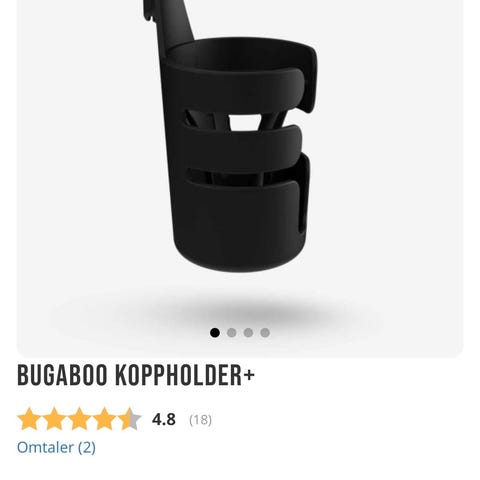Select the Bugaboo Koppholder+ product title
Viewport: 480px width, 480px height.
coord(136,375)
